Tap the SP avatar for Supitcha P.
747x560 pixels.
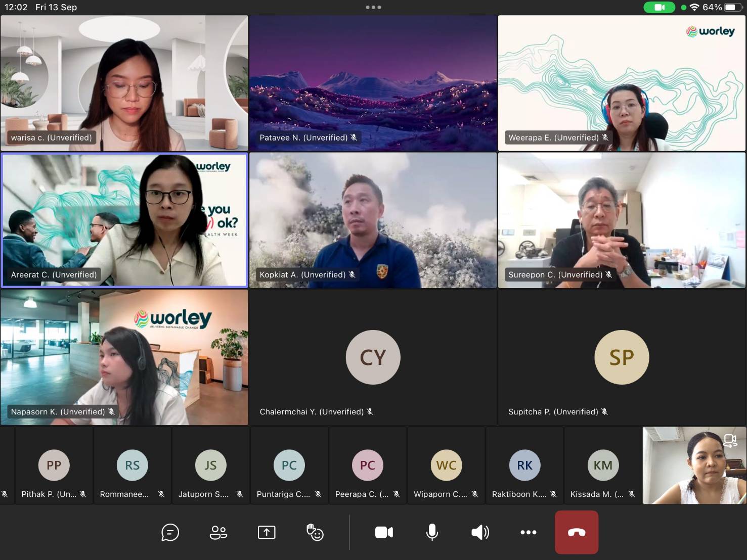tap(622, 357)
